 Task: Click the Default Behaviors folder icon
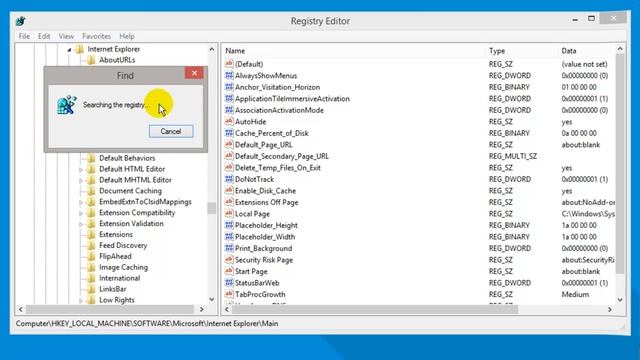(x=91, y=158)
